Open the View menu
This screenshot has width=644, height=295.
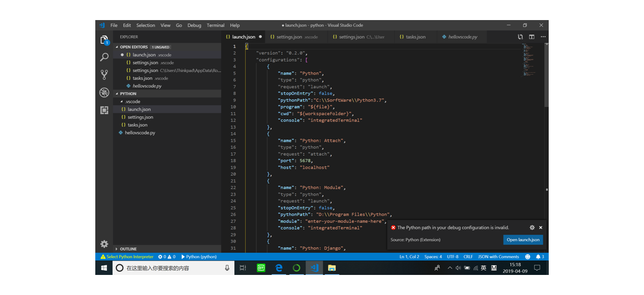(166, 25)
